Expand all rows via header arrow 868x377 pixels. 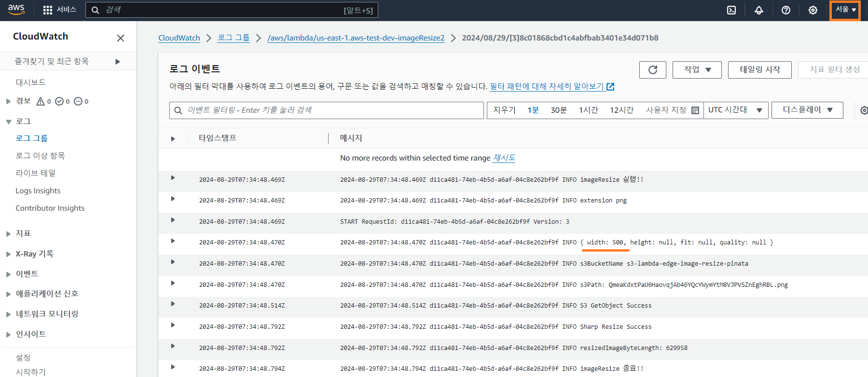(x=173, y=139)
